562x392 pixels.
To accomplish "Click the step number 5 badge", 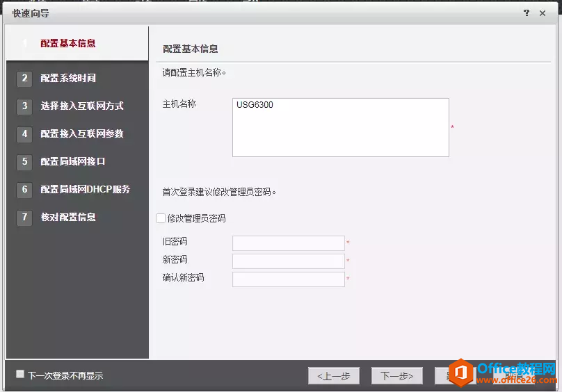I will tap(24, 162).
